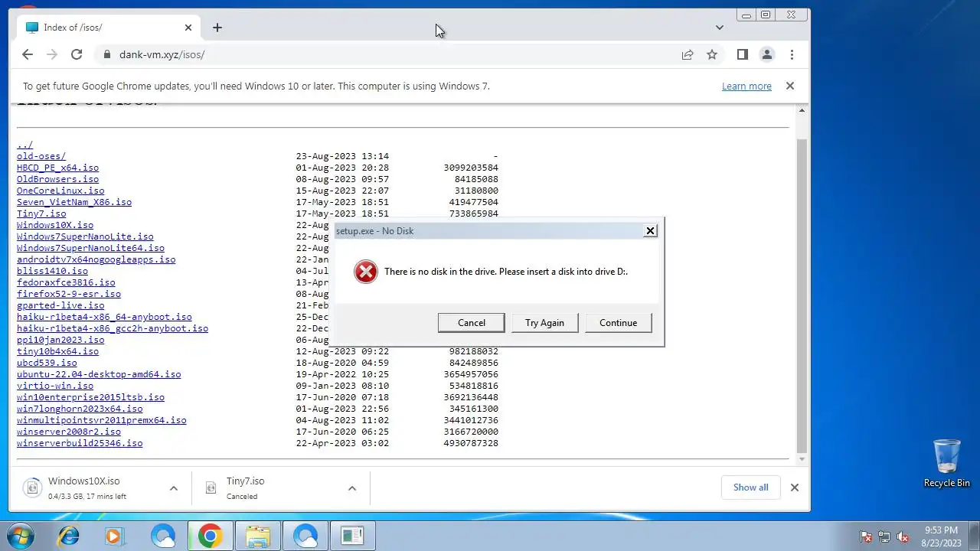Download winmultipointsvr2011premx64.iso
The image size is (980, 551).
point(102,420)
